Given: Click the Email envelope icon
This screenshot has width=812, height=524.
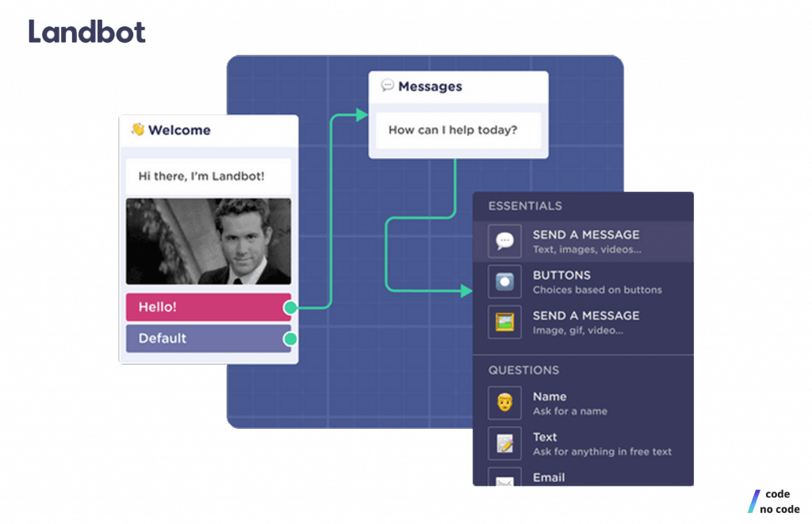Looking at the screenshot, I should pos(504,477).
